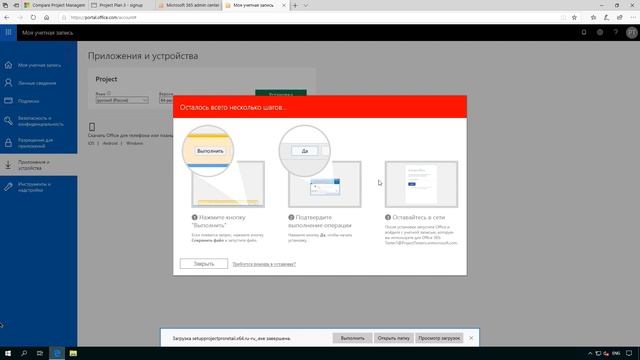The width and height of the screenshot is (640, 360).
Task: Open the favorites hub icon
Action: point(593,18)
